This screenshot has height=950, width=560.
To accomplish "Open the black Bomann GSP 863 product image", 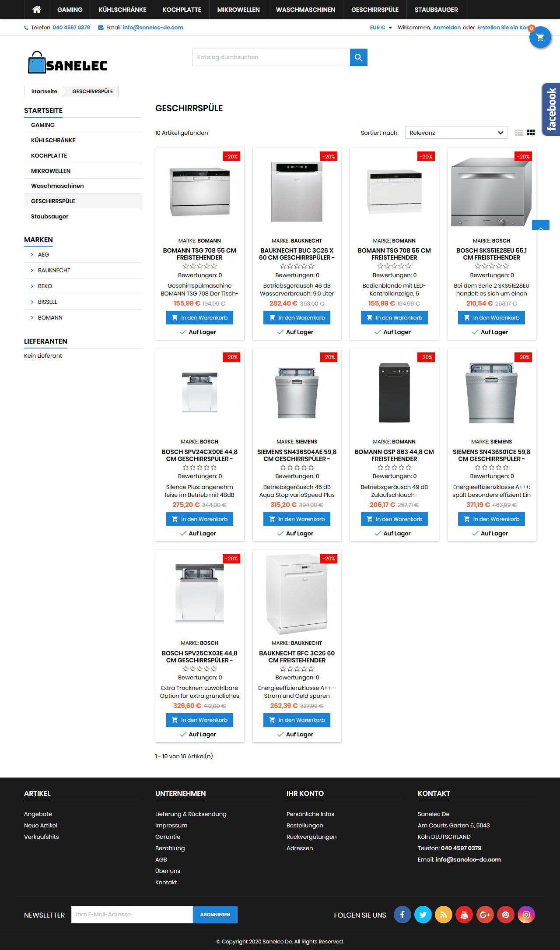I will [394, 393].
